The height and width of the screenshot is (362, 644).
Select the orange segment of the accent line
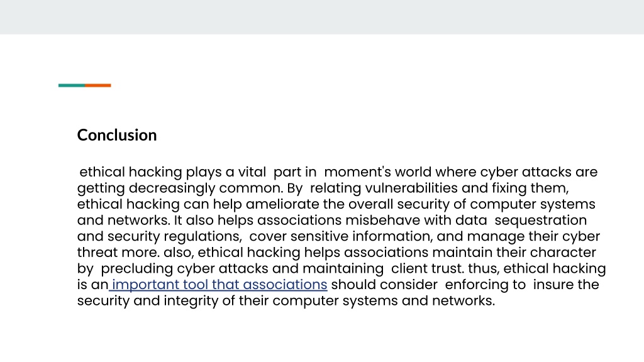point(98,85)
